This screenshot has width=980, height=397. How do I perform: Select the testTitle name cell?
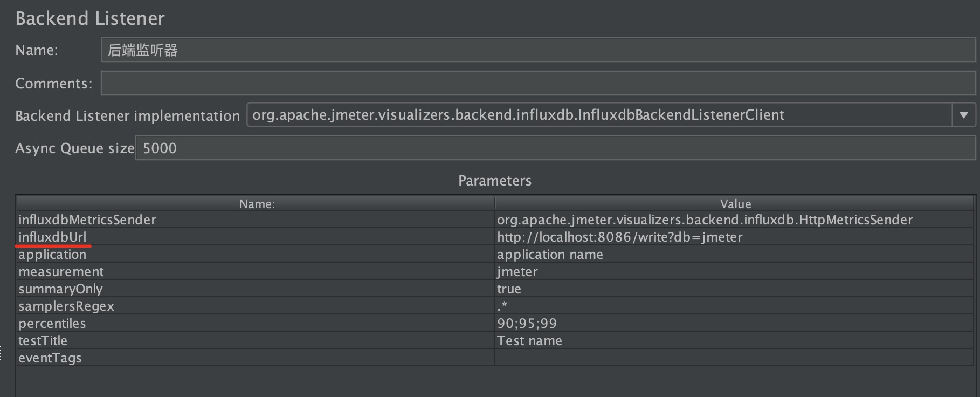click(x=256, y=340)
